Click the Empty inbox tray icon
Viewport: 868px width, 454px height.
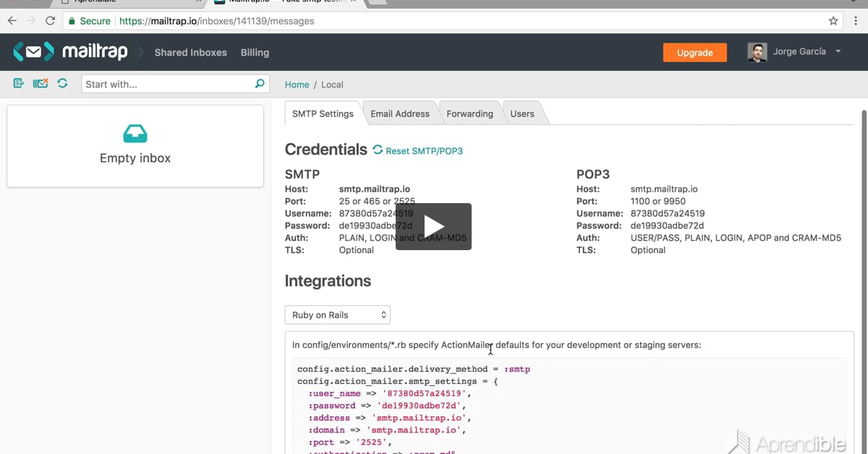(135, 133)
